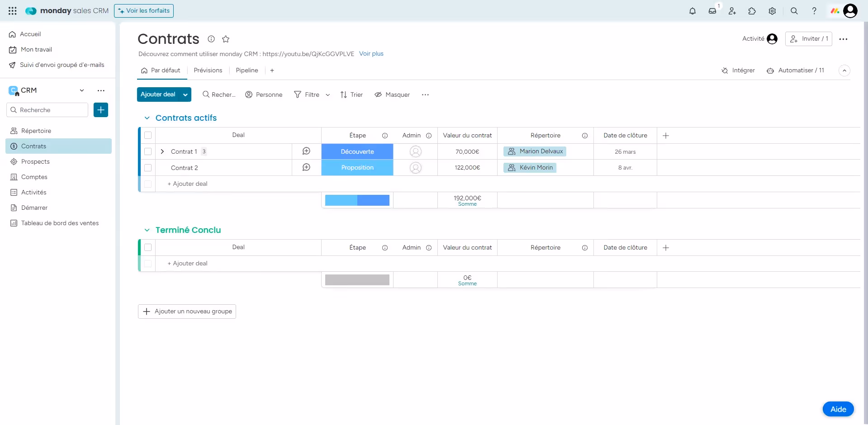Select all rows in Contrats actifs

148,135
